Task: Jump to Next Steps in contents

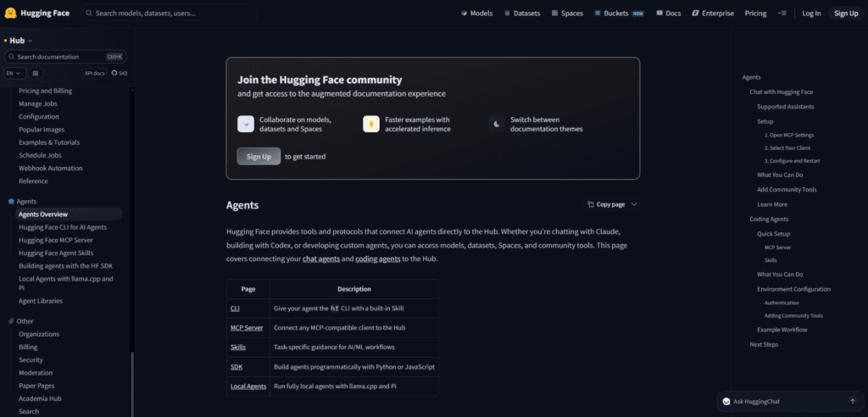Action: click(x=764, y=344)
